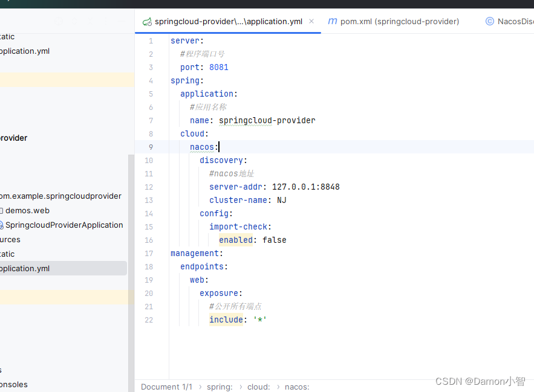Click the '#公开所有端点' comment on line 21
The image size is (534, 392).
(235, 307)
